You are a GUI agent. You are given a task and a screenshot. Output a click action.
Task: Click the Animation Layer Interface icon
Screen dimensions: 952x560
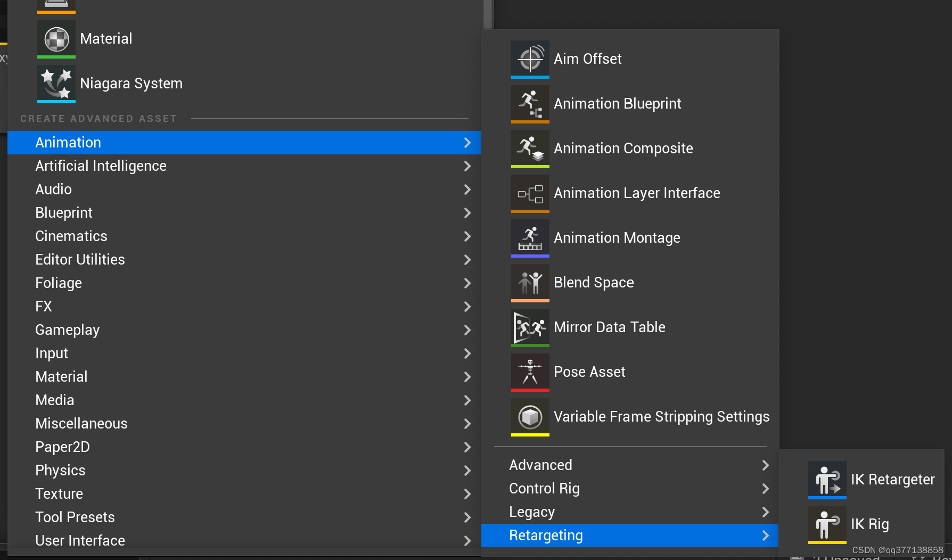click(x=530, y=193)
